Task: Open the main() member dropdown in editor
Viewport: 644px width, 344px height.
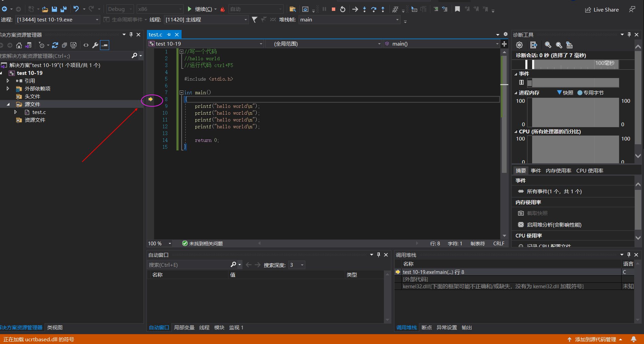Action: pyautogui.click(x=441, y=44)
